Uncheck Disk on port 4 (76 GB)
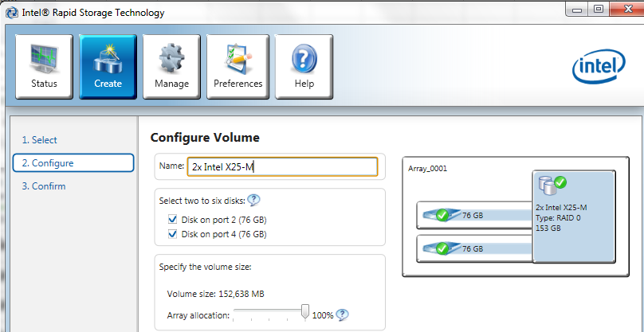Viewport: 644px width, 332px height. coord(173,234)
